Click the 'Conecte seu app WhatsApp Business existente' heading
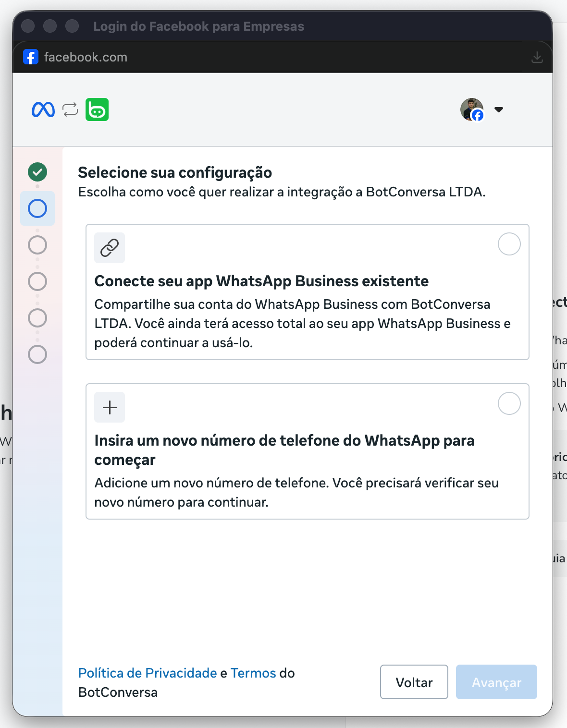Image resolution: width=567 pixels, height=728 pixels. (x=261, y=281)
